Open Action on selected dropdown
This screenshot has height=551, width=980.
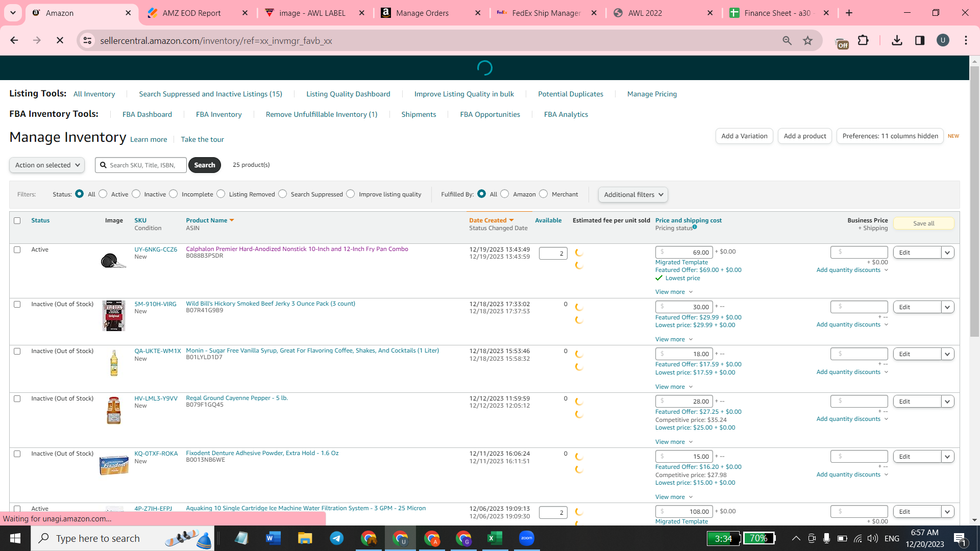46,165
